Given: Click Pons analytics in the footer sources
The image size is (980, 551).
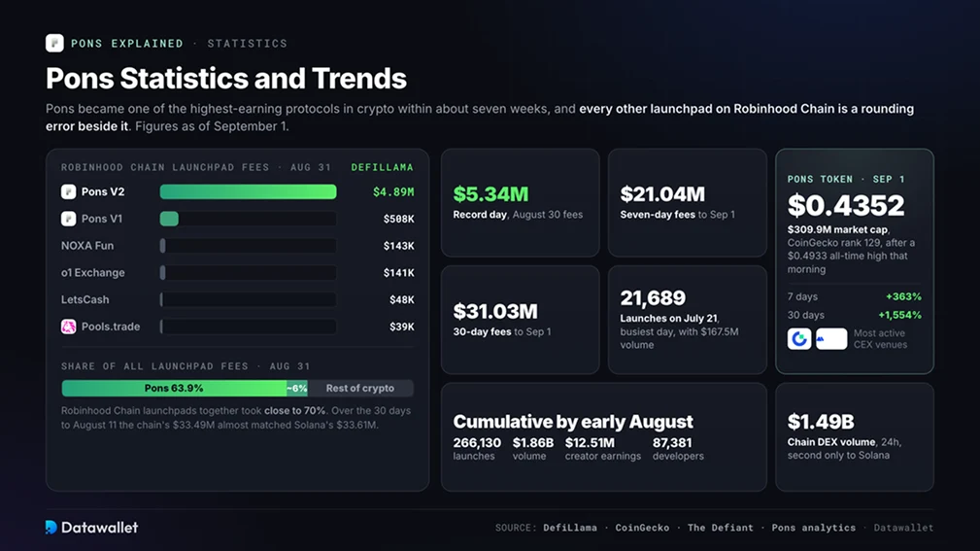Looking at the screenshot, I should [813, 528].
